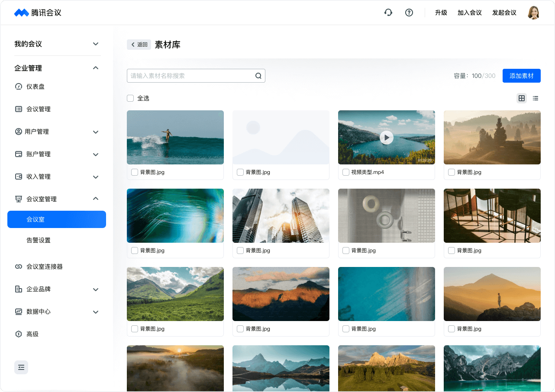Viewport: 555px width, 392px height.
Task: Select the 会议室 menu item
Action: click(57, 219)
